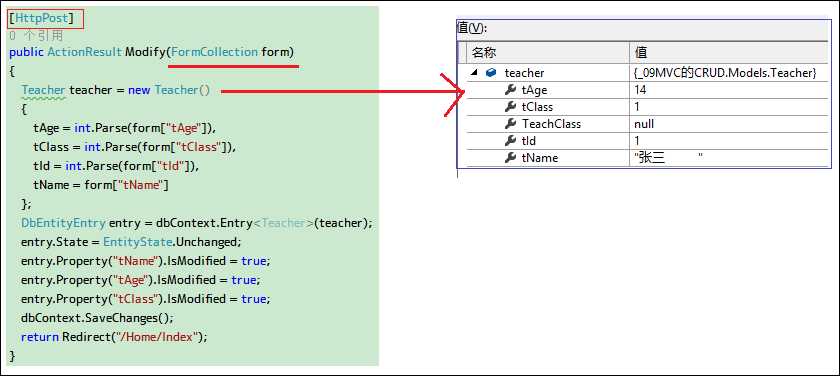The width and height of the screenshot is (840, 376).
Task: Click the FormCollection type in the signature
Action: (214, 52)
